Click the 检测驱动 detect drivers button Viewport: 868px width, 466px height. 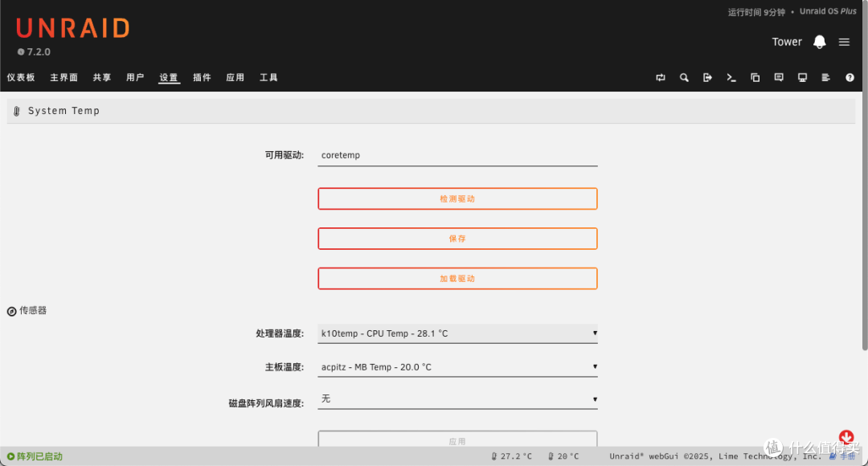457,198
